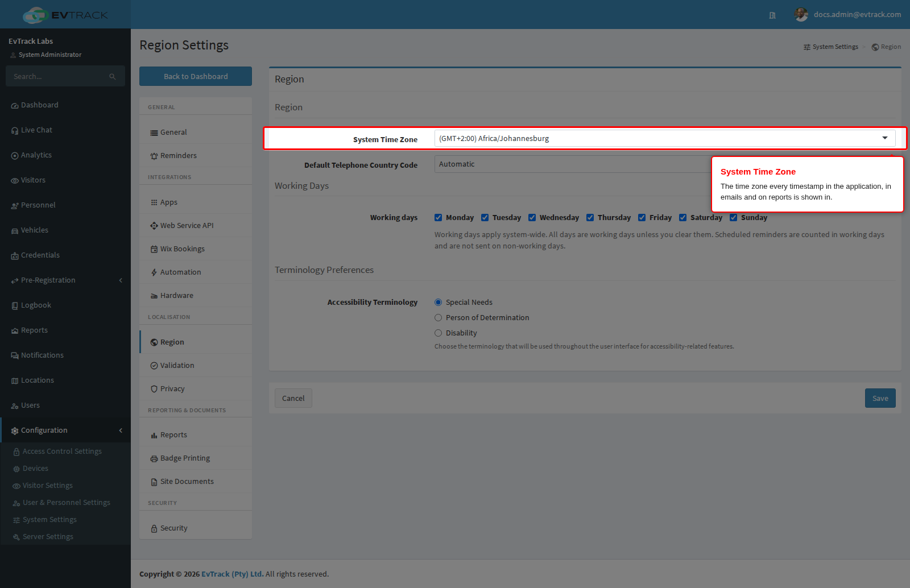Open the Wix Bookings integration item
This screenshot has width=910, height=588.
tap(196, 249)
